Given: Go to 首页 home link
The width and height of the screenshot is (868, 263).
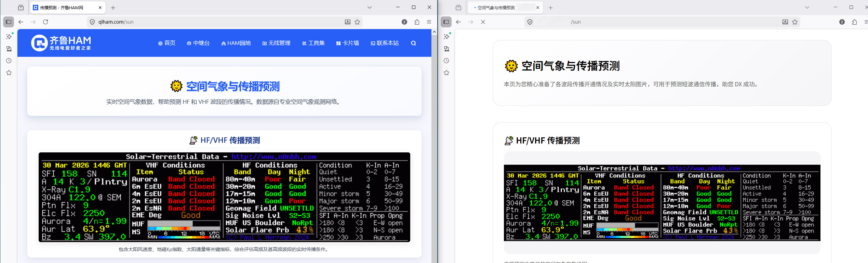Looking at the screenshot, I should coord(167,43).
